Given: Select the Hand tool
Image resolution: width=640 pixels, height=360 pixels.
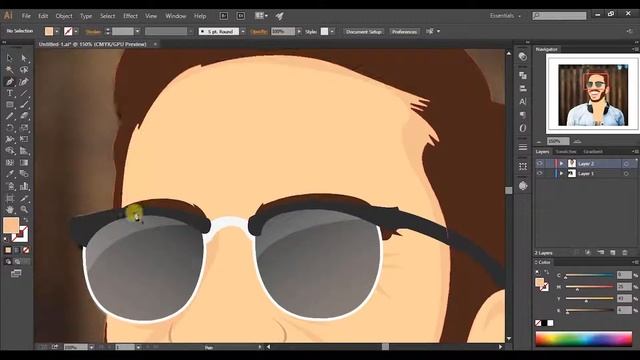Looking at the screenshot, I should [x=10, y=210].
